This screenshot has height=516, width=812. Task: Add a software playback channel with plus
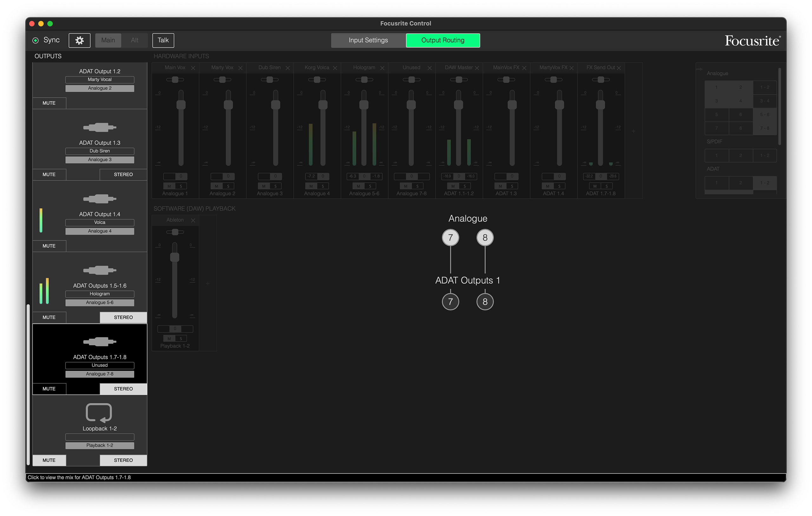[208, 284]
